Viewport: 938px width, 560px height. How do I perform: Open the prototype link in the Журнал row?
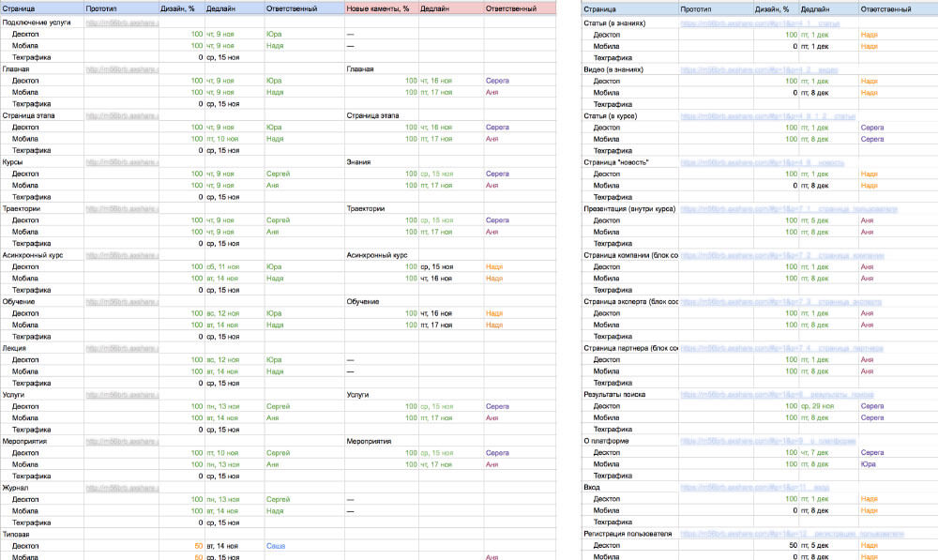tap(122, 489)
